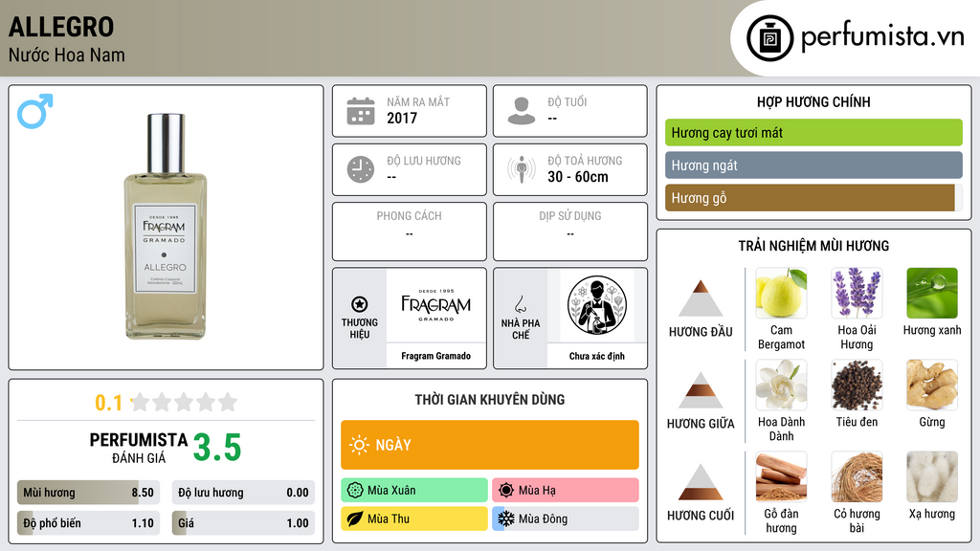Select the Cam Bergamot note image

click(781, 293)
